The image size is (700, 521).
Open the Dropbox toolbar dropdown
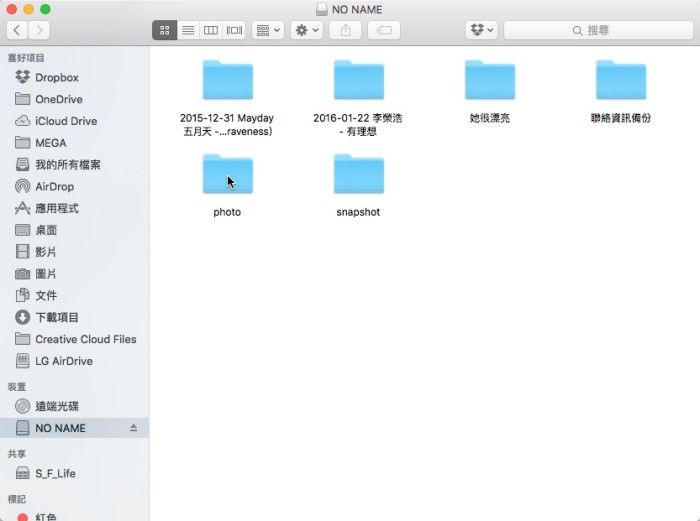pos(481,30)
